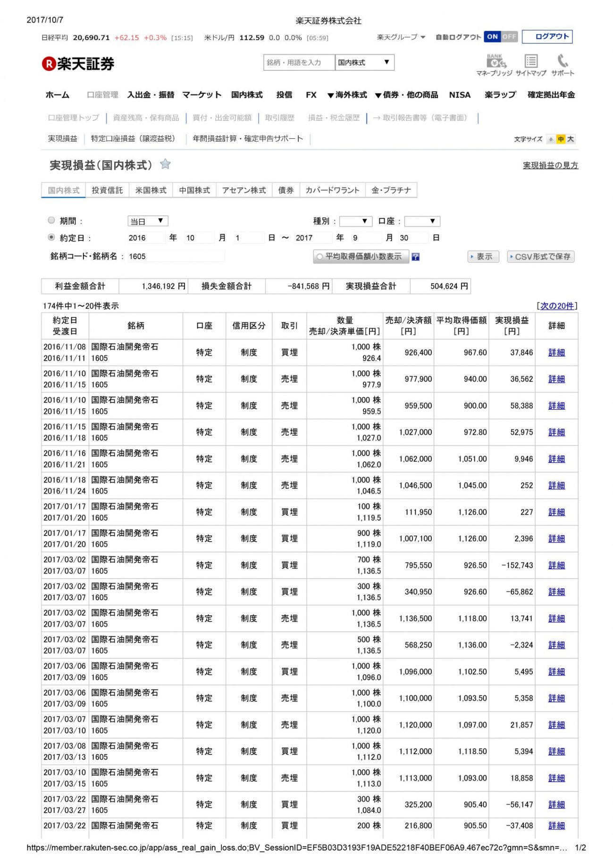Screen dimensions: 613x868
Task: Switch to the 投資信託 tab
Action: pos(107,190)
